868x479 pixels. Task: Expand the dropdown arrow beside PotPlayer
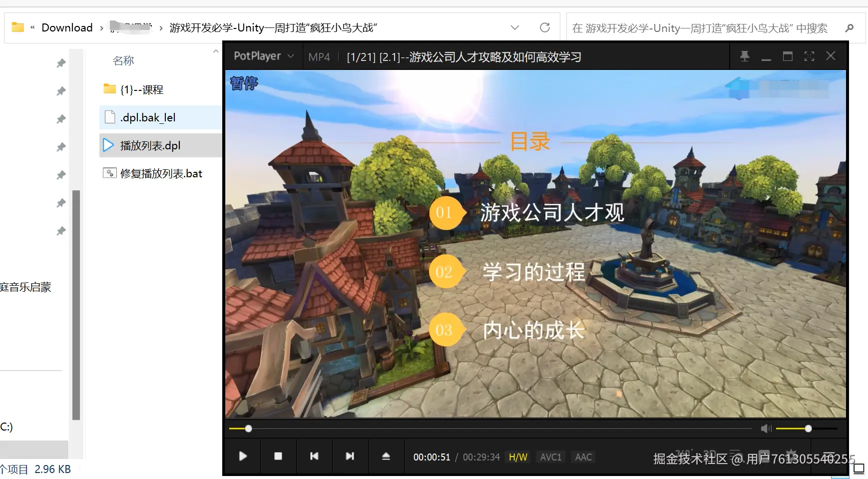point(291,56)
